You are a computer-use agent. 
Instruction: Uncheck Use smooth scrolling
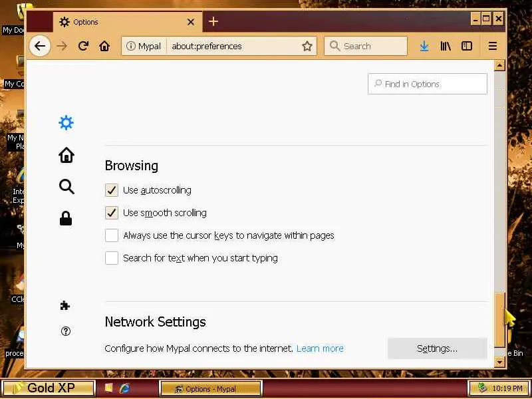click(112, 213)
